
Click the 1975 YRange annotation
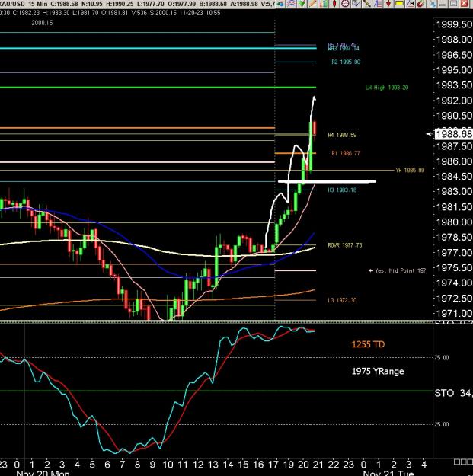pyautogui.click(x=378, y=371)
